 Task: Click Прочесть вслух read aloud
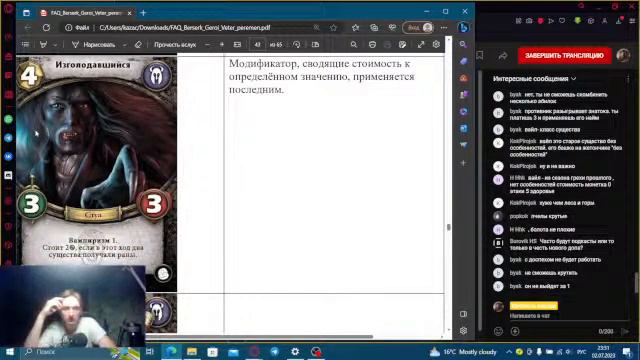tap(175, 44)
